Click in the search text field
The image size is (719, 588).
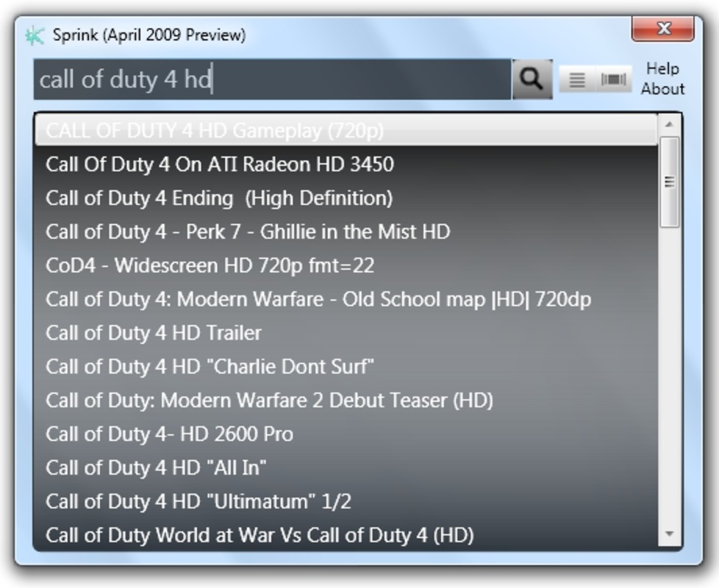pos(272,79)
